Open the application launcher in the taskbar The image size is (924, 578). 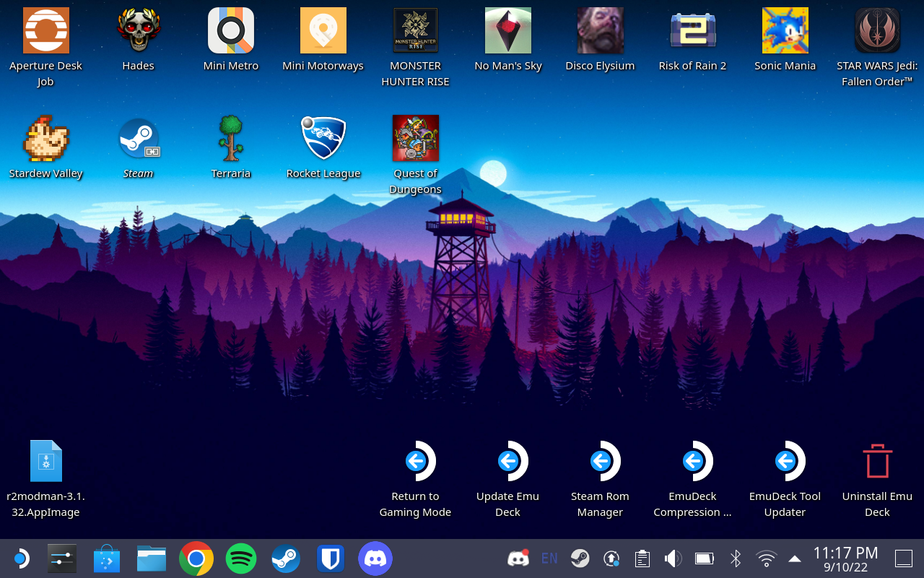pos(20,558)
